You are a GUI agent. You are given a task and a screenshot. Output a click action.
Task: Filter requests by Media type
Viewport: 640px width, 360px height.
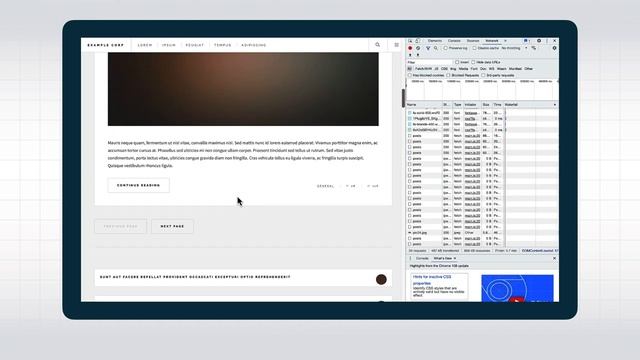point(463,69)
